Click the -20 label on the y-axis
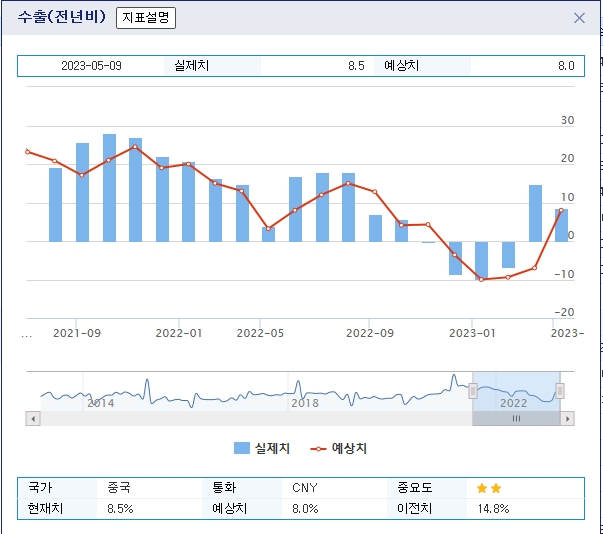This screenshot has height=534, width=603. point(564,312)
